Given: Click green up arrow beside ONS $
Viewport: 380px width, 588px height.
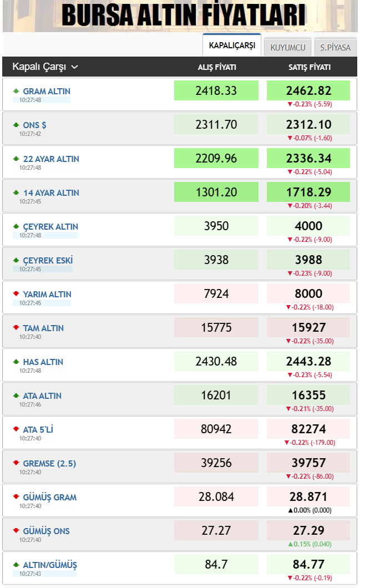Looking at the screenshot, I should (x=16, y=125).
